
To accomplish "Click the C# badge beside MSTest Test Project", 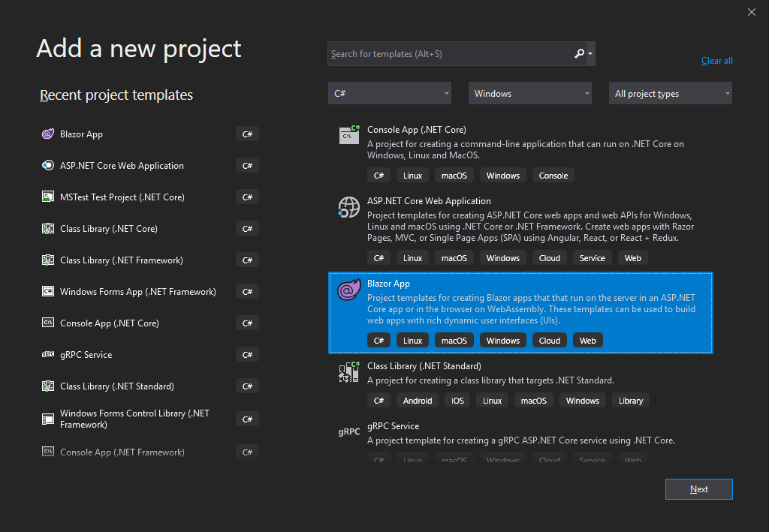I will [x=247, y=197].
